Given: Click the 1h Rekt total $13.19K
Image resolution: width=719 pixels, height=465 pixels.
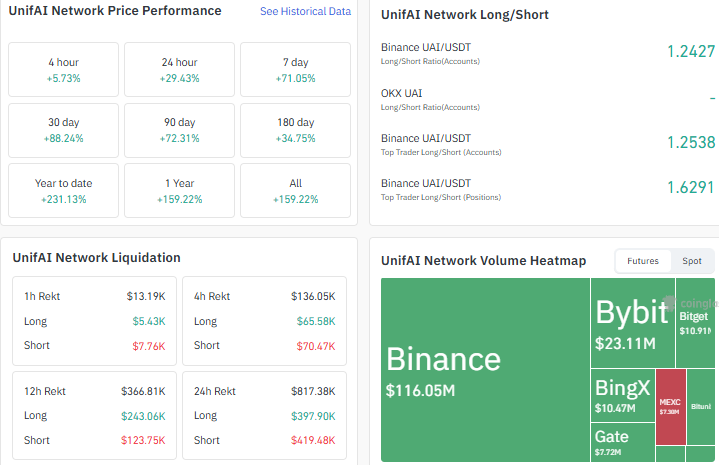Looking at the screenshot, I should [x=146, y=297].
